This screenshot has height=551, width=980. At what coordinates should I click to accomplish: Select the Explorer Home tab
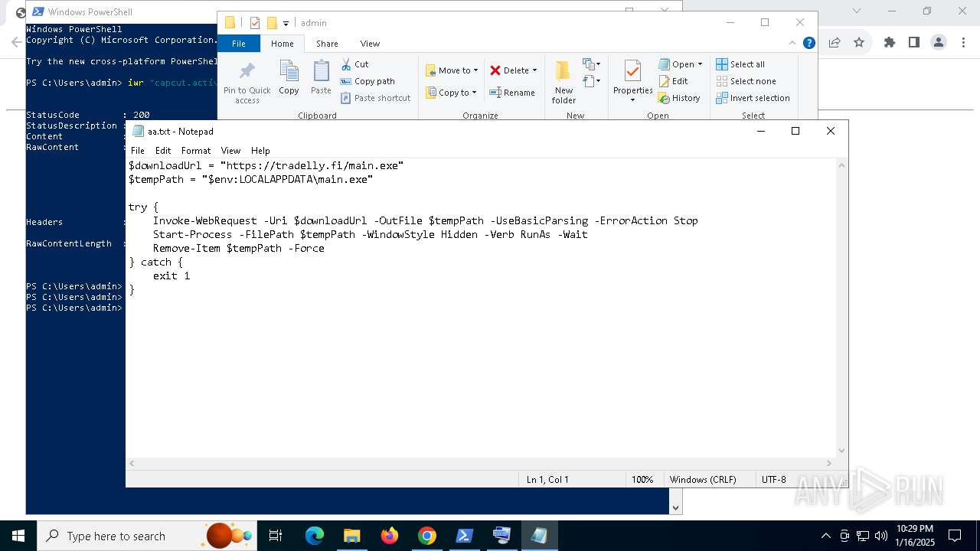click(282, 44)
